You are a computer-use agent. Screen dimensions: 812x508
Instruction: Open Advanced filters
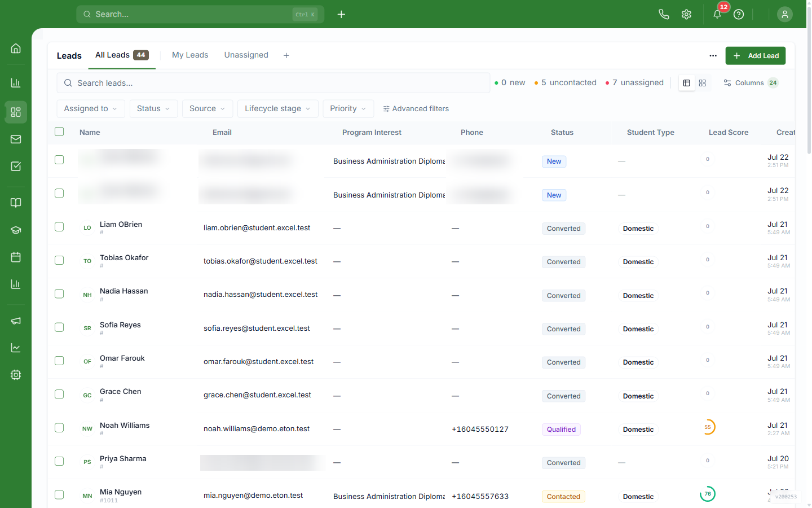tap(416, 108)
